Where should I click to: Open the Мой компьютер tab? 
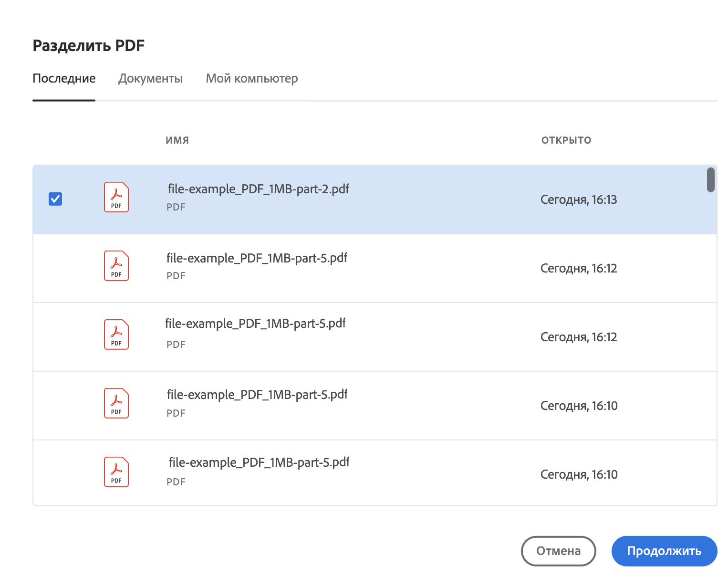click(x=252, y=79)
